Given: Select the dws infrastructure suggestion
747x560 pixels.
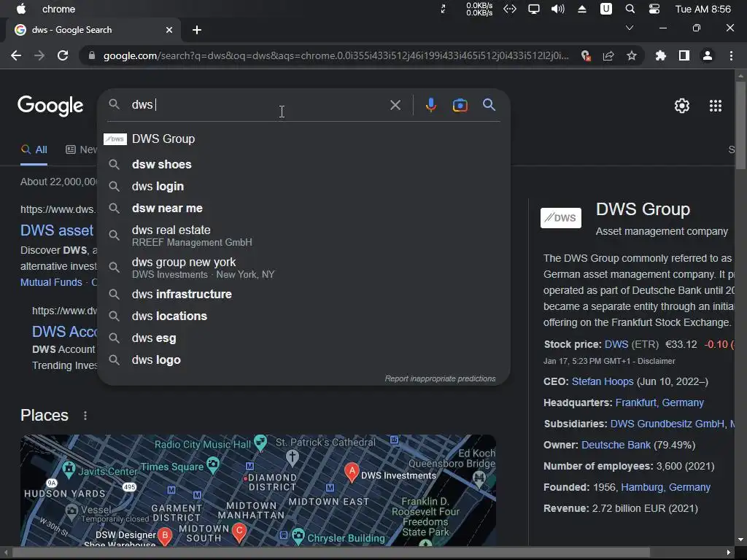Looking at the screenshot, I should click(x=303, y=295).
